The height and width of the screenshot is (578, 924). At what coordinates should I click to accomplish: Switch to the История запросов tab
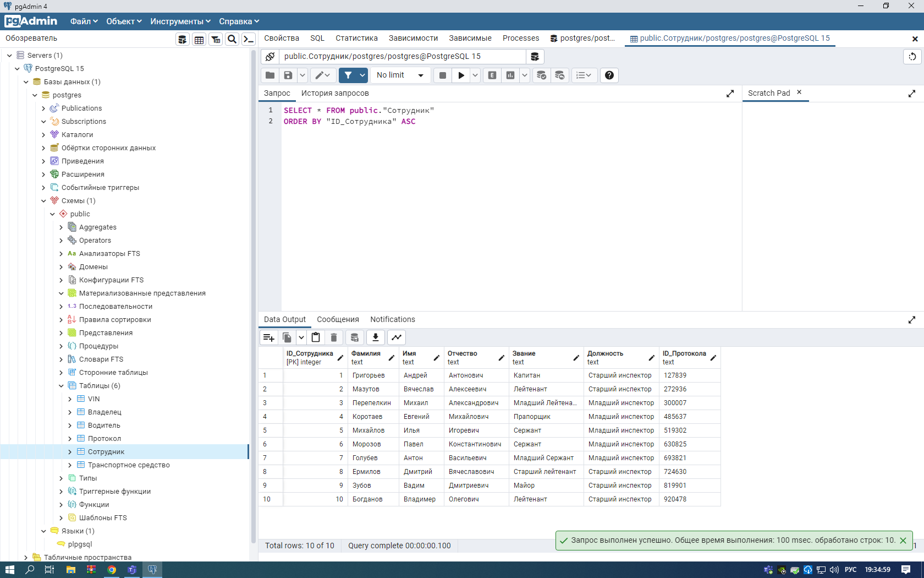pyautogui.click(x=335, y=94)
